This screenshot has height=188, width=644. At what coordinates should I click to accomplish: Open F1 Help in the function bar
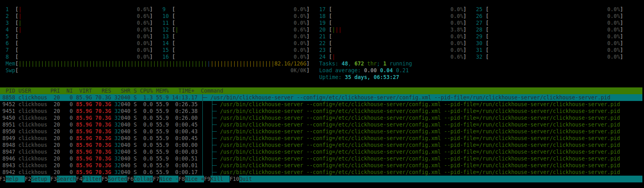12,179
